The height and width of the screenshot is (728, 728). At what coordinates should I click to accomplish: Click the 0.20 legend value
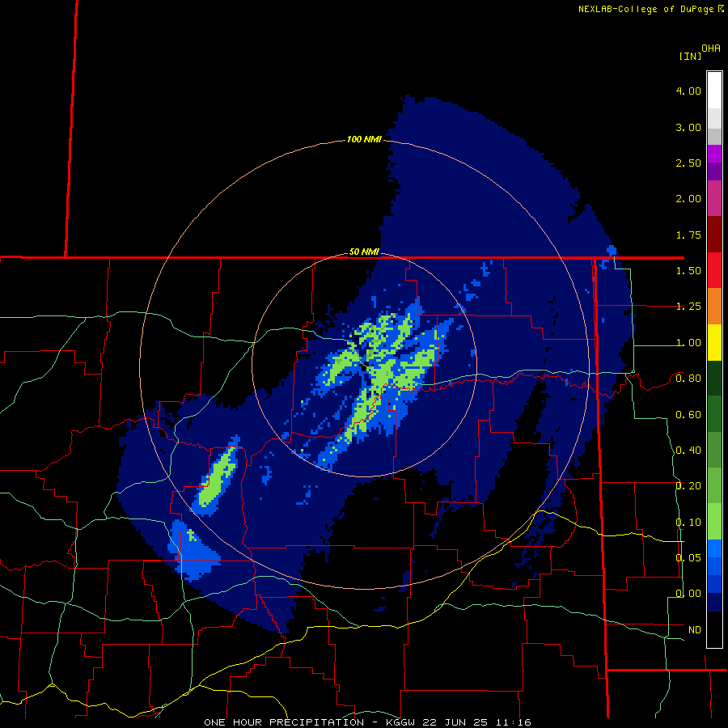(688, 486)
